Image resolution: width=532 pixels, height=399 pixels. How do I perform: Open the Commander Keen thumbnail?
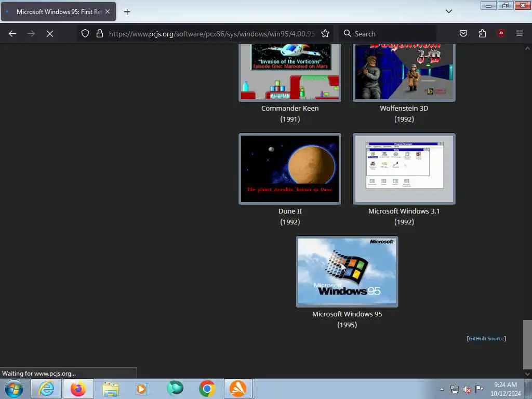click(x=290, y=72)
